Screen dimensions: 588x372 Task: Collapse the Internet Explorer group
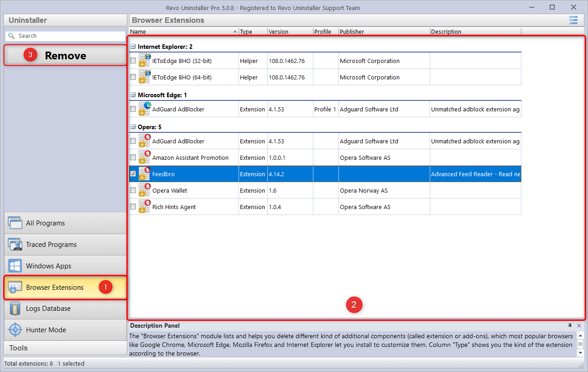(133, 47)
